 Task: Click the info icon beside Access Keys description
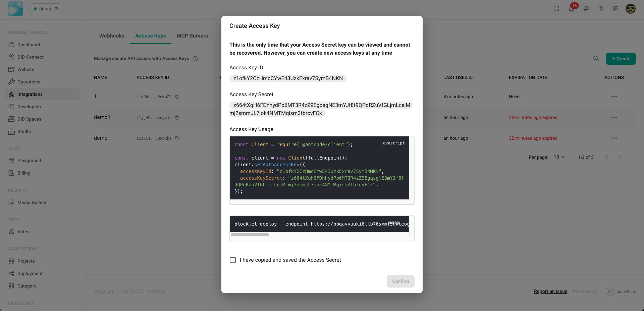pos(195,59)
